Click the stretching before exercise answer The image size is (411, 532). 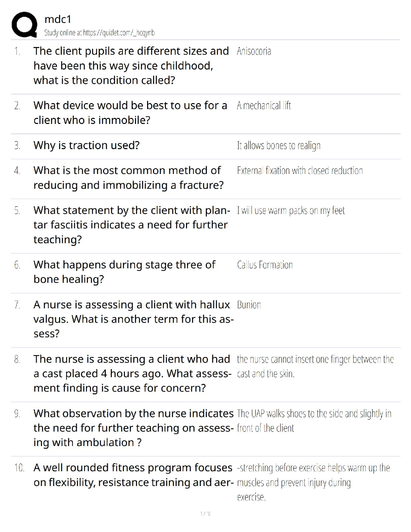point(313,482)
